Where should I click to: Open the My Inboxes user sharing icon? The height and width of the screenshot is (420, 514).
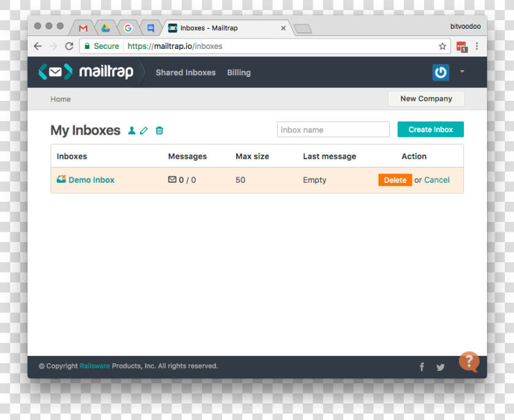tap(132, 130)
